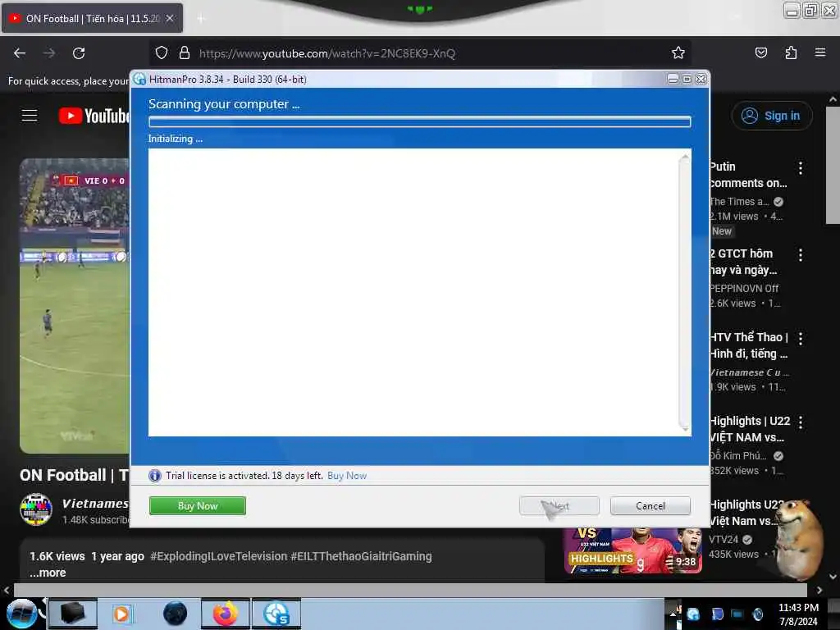Show hidden system tray icons
Image resolution: width=840 pixels, height=630 pixels.
(673, 614)
